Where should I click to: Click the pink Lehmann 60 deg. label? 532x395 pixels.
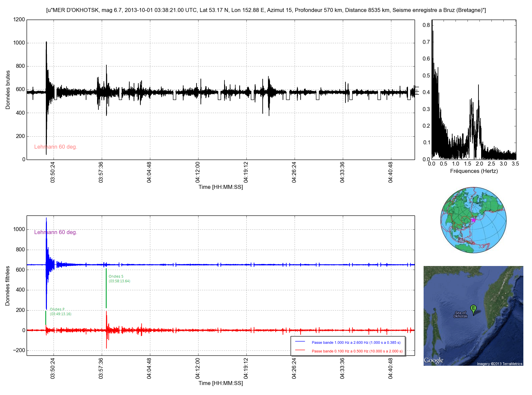point(56,147)
